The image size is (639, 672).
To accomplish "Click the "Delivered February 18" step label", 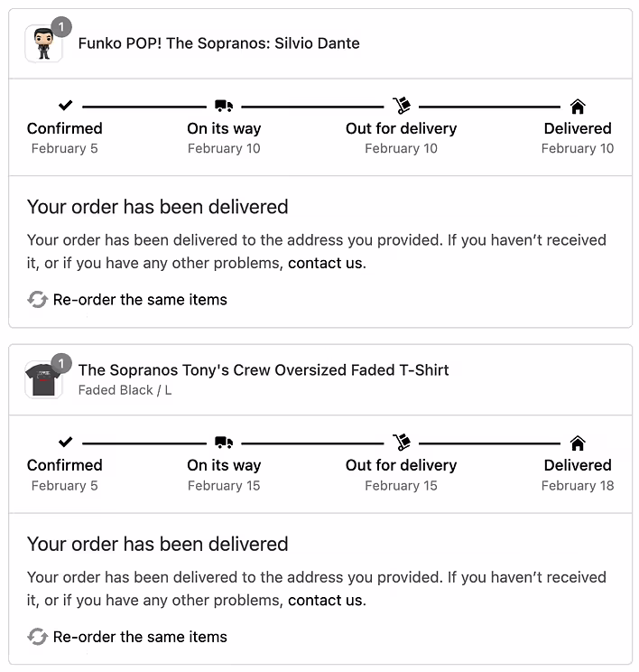I will (x=578, y=475).
